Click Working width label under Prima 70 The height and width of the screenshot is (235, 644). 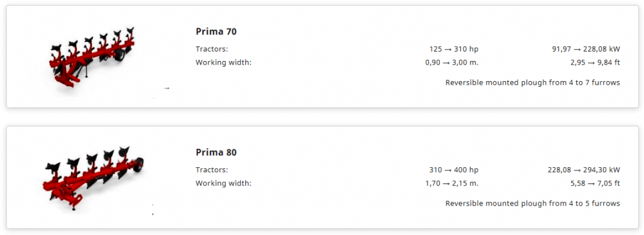click(x=223, y=63)
